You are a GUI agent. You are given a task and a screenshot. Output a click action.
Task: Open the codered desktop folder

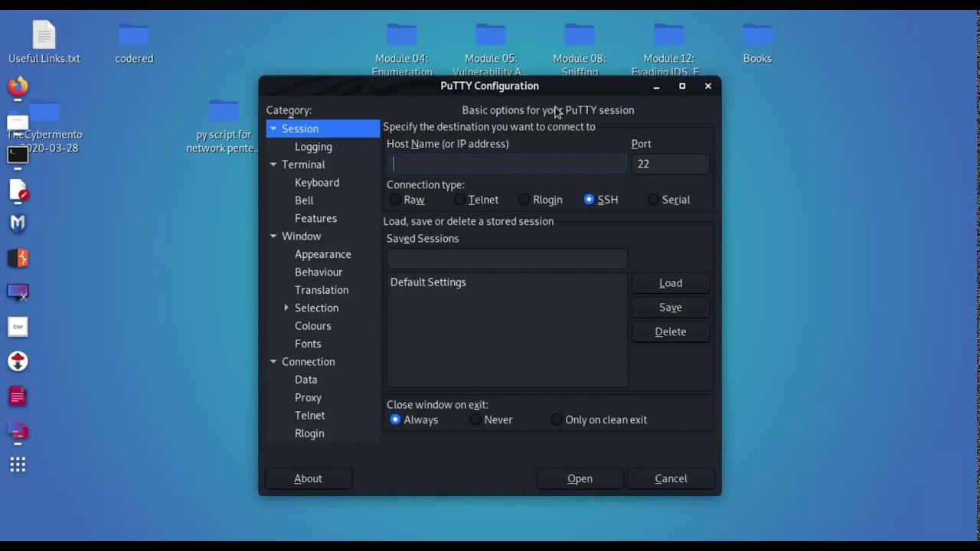coord(134,42)
